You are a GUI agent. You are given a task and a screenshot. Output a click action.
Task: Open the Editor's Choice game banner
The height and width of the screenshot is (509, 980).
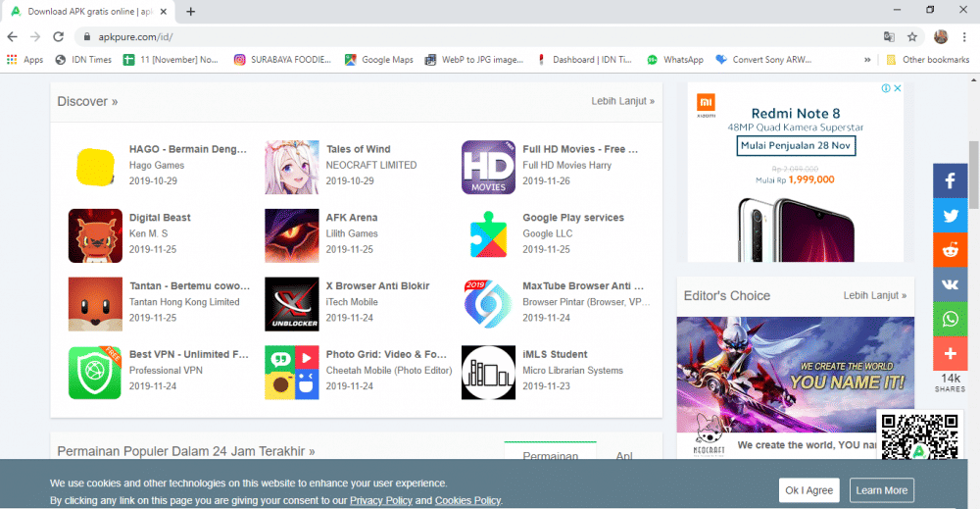tap(795, 373)
